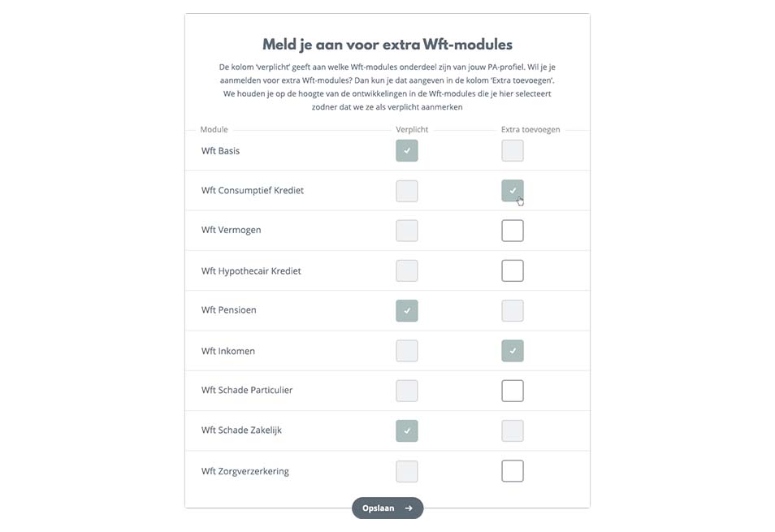This screenshot has height=532, width=775.
Task: Toggle Extra toevoegen for Wft Consumptief Krediet
Action: click(x=513, y=191)
